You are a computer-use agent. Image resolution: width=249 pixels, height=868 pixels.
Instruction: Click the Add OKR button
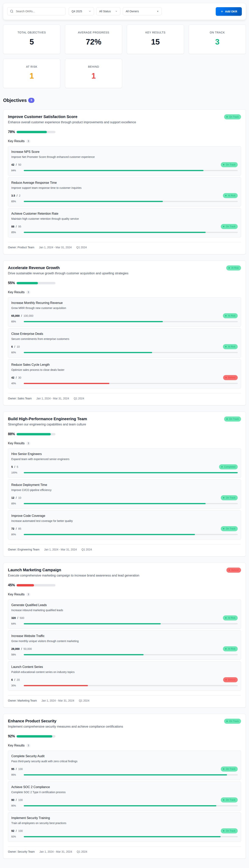coord(228,11)
